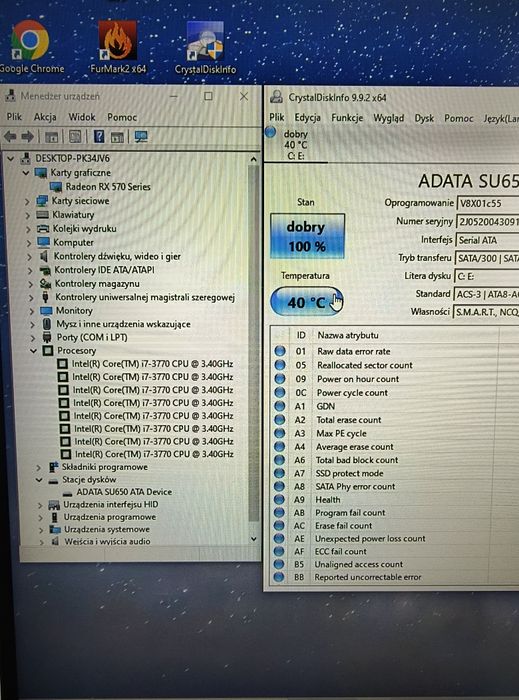This screenshot has width=519, height=700.
Task: Open the Plik menu in Device Manager
Action: pyautogui.click(x=14, y=117)
